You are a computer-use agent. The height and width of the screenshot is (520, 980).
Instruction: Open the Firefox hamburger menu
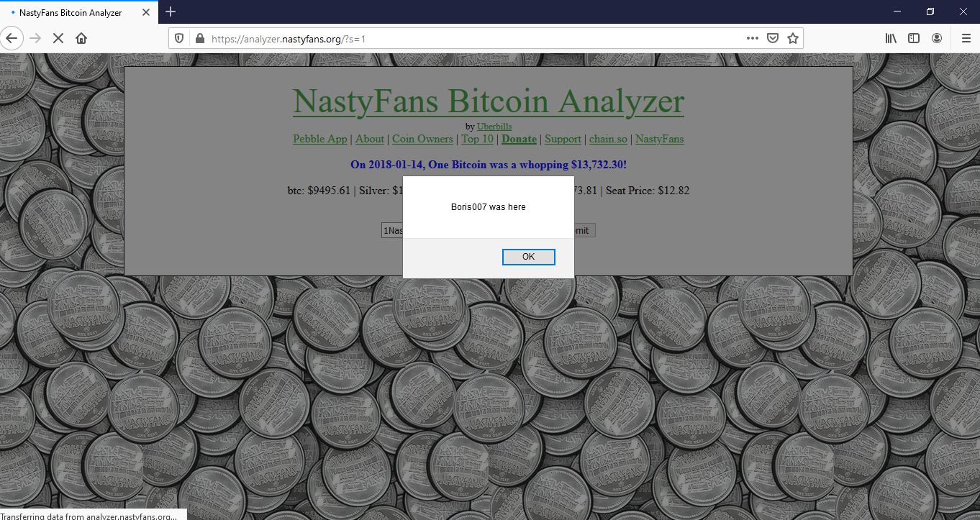click(966, 38)
